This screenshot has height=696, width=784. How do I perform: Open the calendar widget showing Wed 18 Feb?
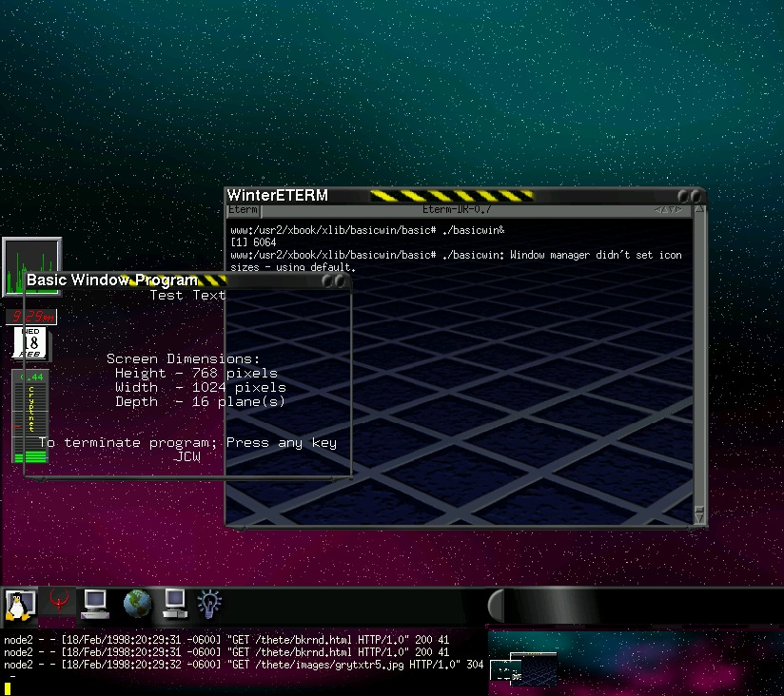tap(30, 342)
